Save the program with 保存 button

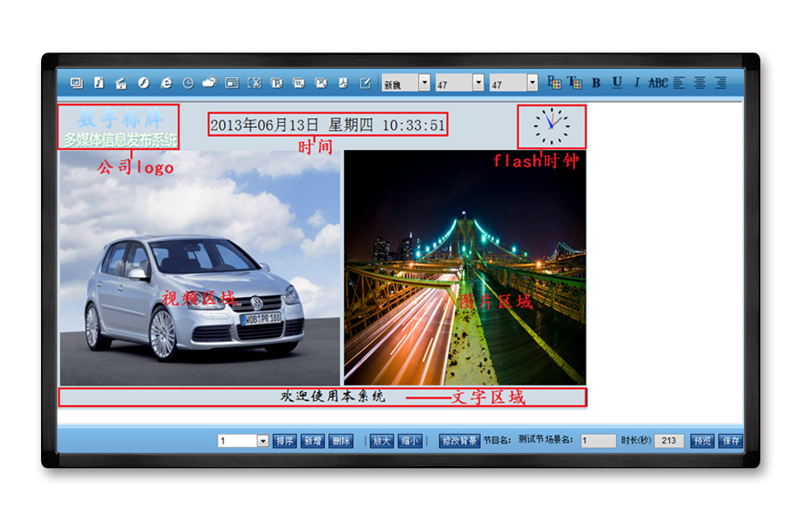[731, 441]
